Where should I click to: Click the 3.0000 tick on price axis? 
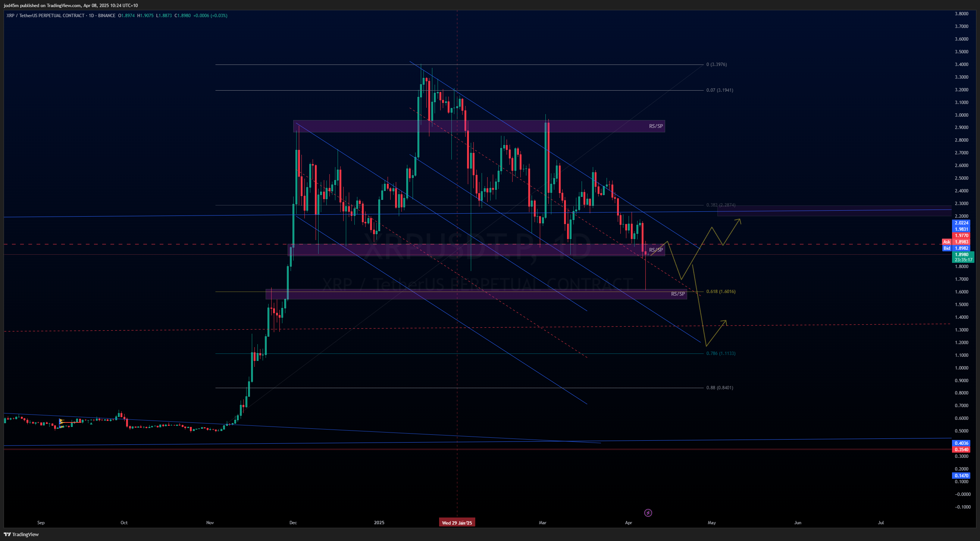pos(961,115)
